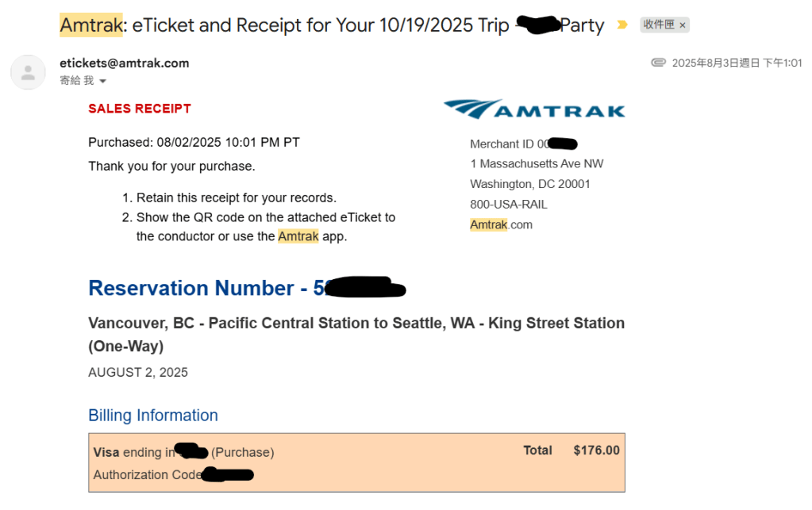812x510 pixels.
Task: Click the SALES RECEIPT heading
Action: pos(140,109)
